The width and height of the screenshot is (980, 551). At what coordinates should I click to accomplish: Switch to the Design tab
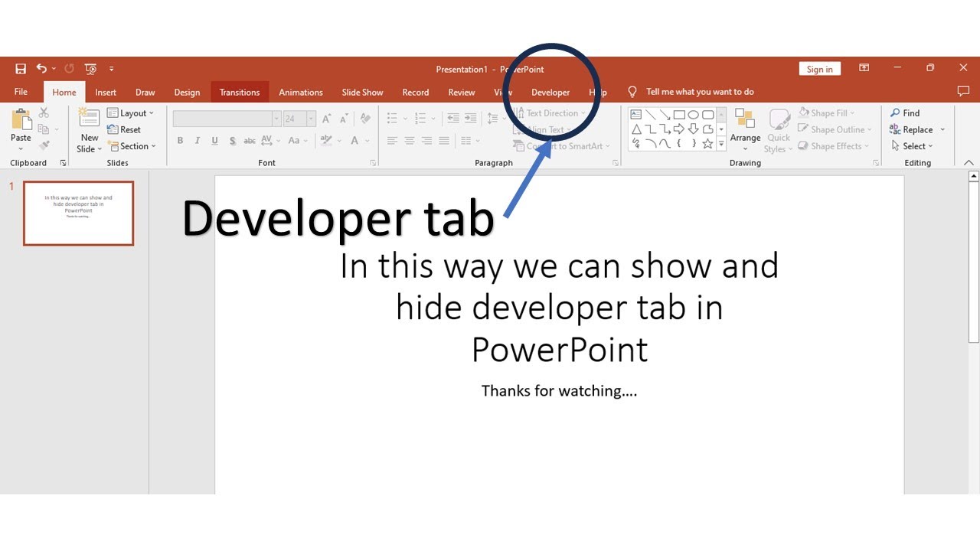187,92
